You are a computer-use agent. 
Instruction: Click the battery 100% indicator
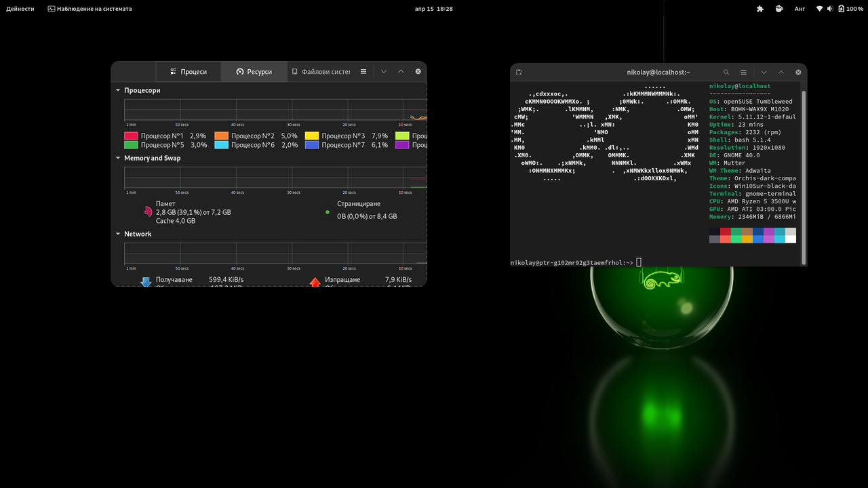[x=851, y=9]
